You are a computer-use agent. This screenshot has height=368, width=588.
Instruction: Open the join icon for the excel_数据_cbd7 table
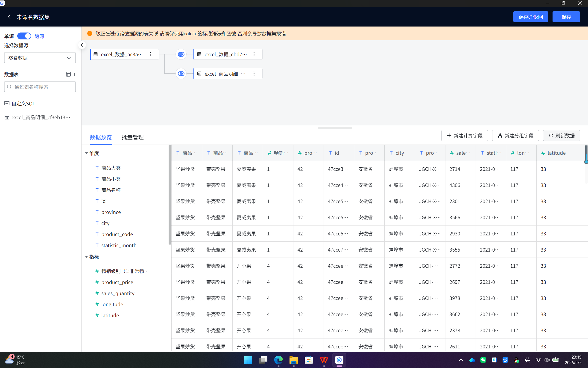click(181, 54)
